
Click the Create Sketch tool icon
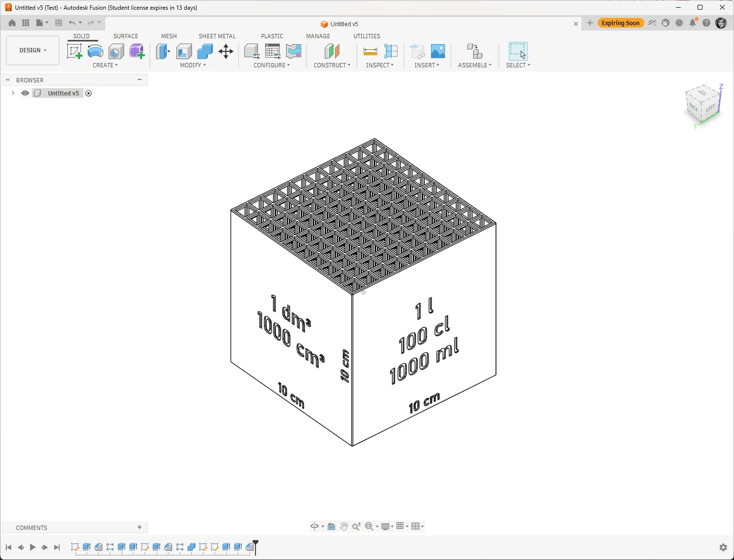click(x=74, y=51)
